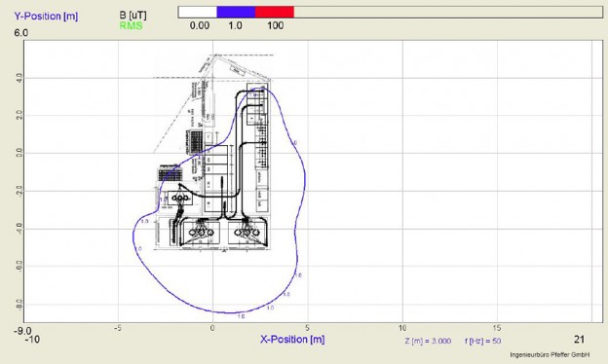Click the lower ventilation grille hatch symbol

point(170,174)
